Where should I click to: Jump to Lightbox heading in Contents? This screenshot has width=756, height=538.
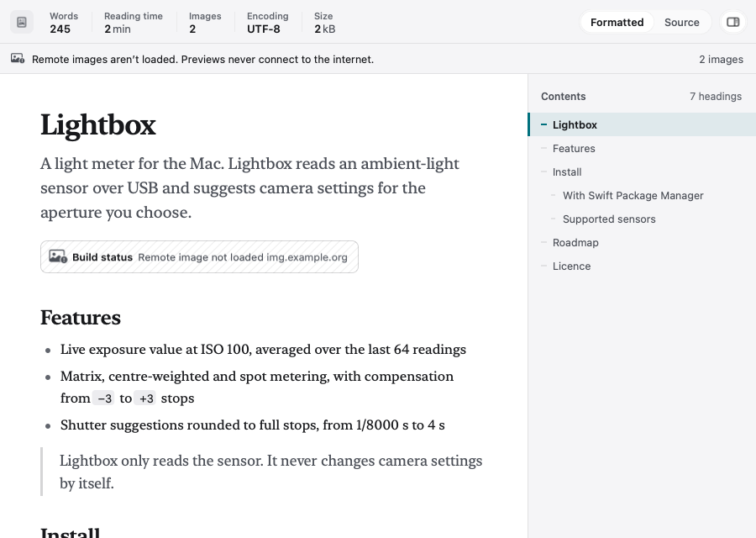pyautogui.click(x=643, y=124)
